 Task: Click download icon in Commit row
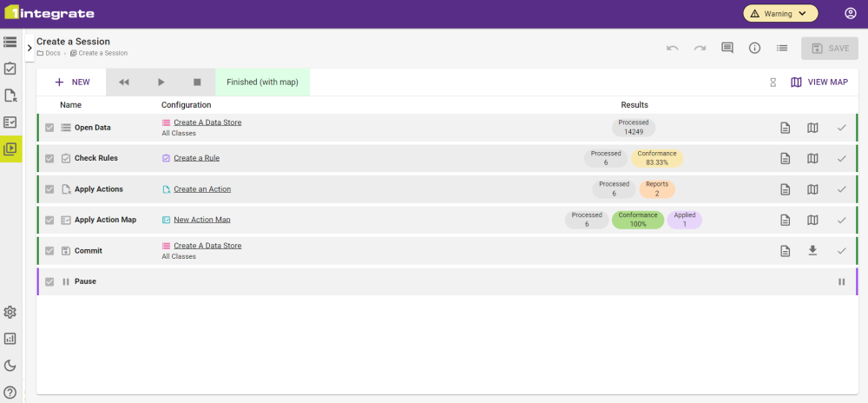[x=812, y=251]
